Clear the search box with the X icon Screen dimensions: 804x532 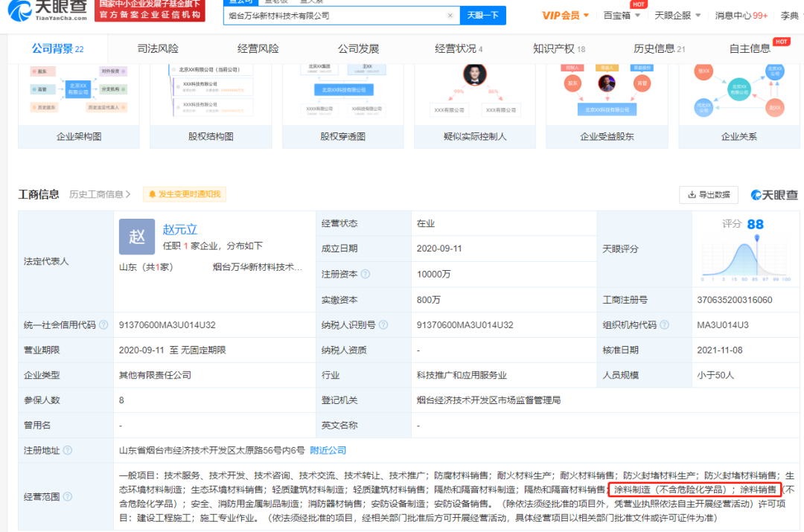[450, 16]
